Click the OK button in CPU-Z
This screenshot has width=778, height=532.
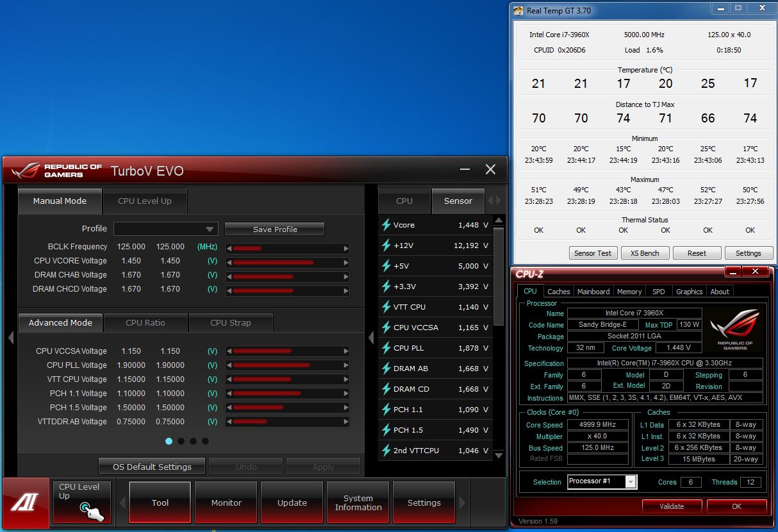pyautogui.click(x=736, y=506)
